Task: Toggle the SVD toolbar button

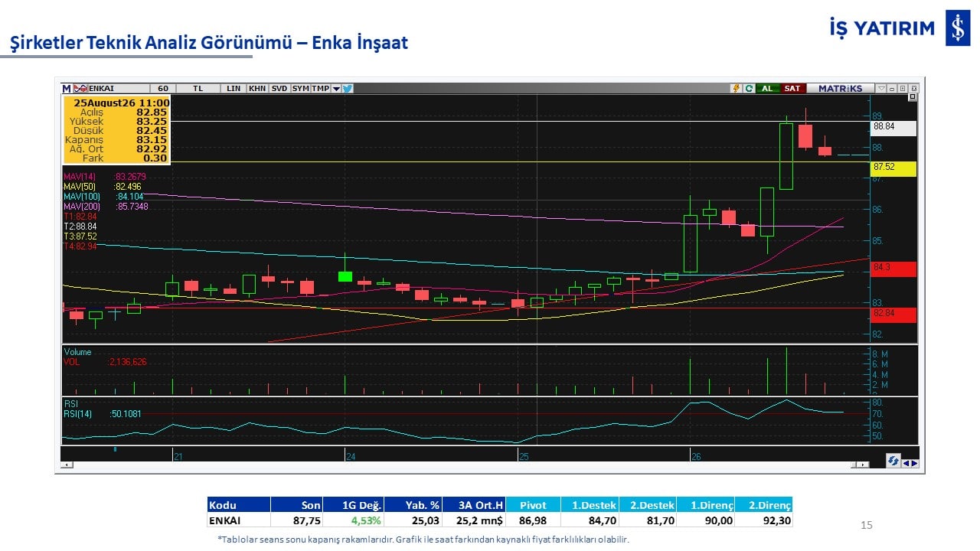Action: tap(279, 89)
